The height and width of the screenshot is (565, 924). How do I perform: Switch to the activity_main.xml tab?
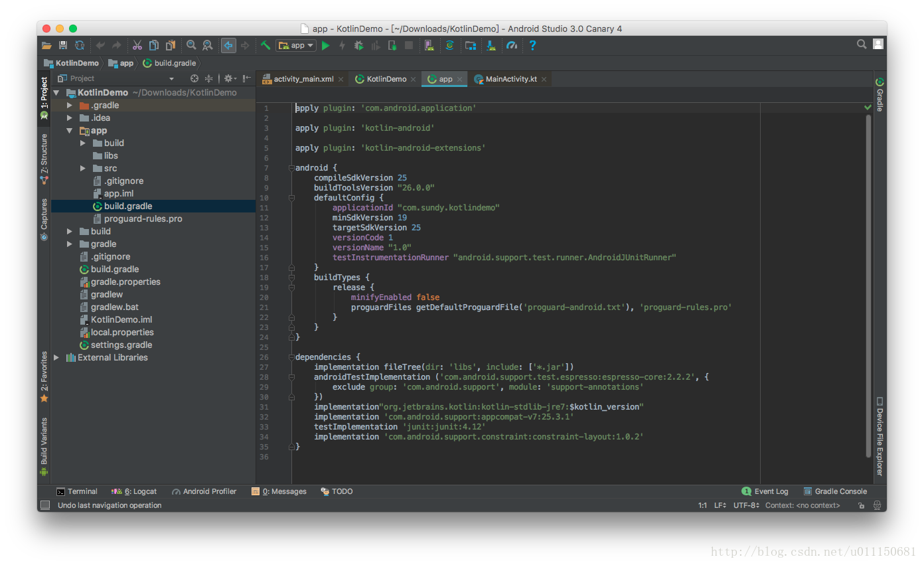click(303, 79)
